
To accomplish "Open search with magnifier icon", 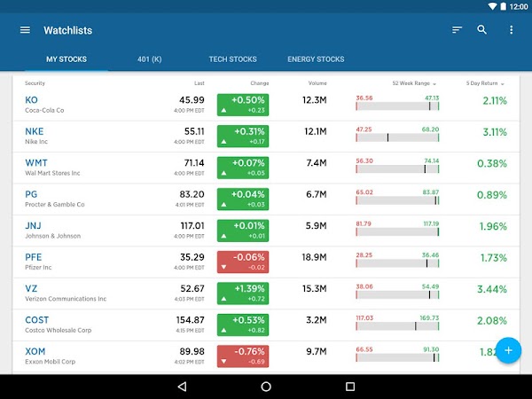I will [x=481, y=30].
